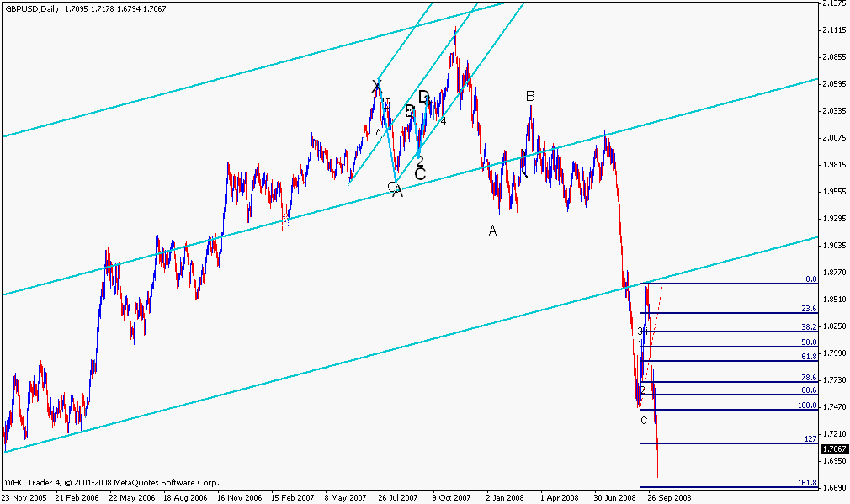
Task: Click the WHC Trader 4 copyright text
Action: [112, 482]
